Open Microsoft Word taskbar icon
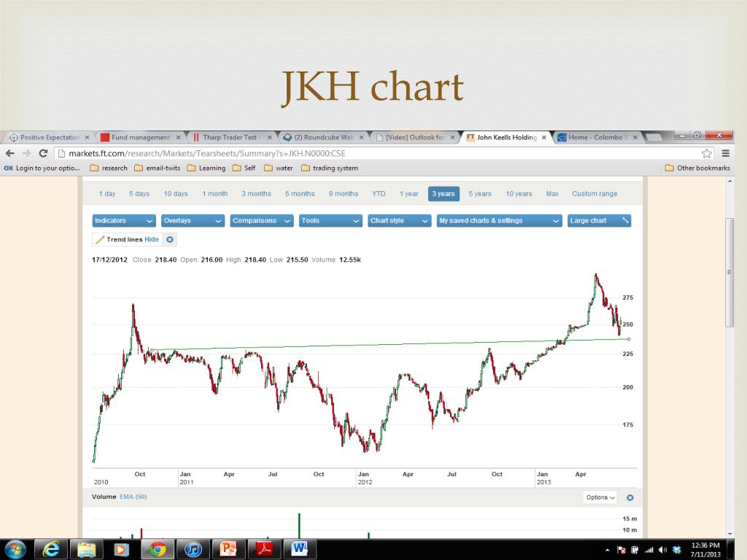Screen dimensions: 747x560 coord(299,550)
